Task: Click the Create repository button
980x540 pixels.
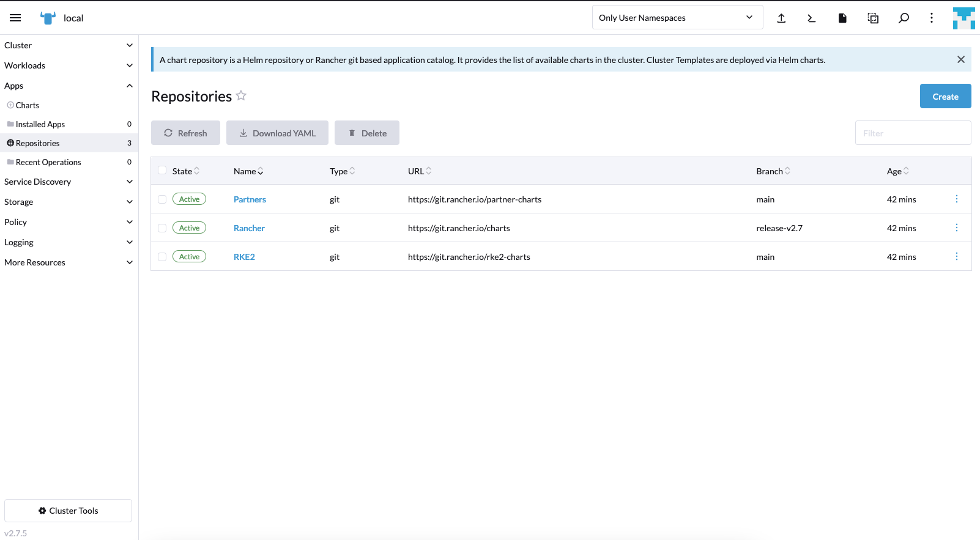Action: coord(945,96)
